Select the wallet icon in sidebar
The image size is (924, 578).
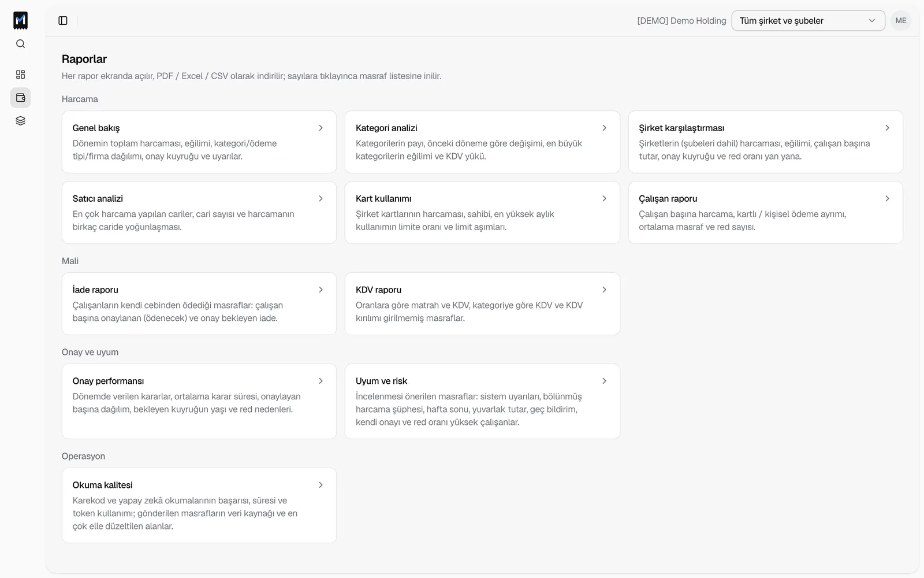coord(20,98)
